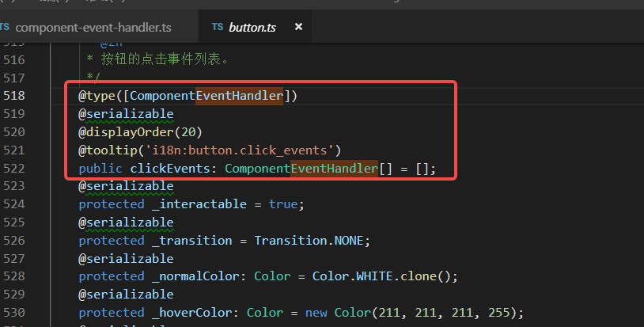This screenshot has height=327, width=644.
Task: Click line number 526 in the gutter
Action: point(14,241)
